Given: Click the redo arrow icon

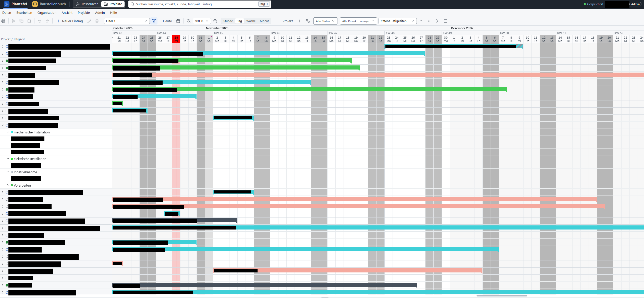Looking at the screenshot, I should click(x=47, y=21).
